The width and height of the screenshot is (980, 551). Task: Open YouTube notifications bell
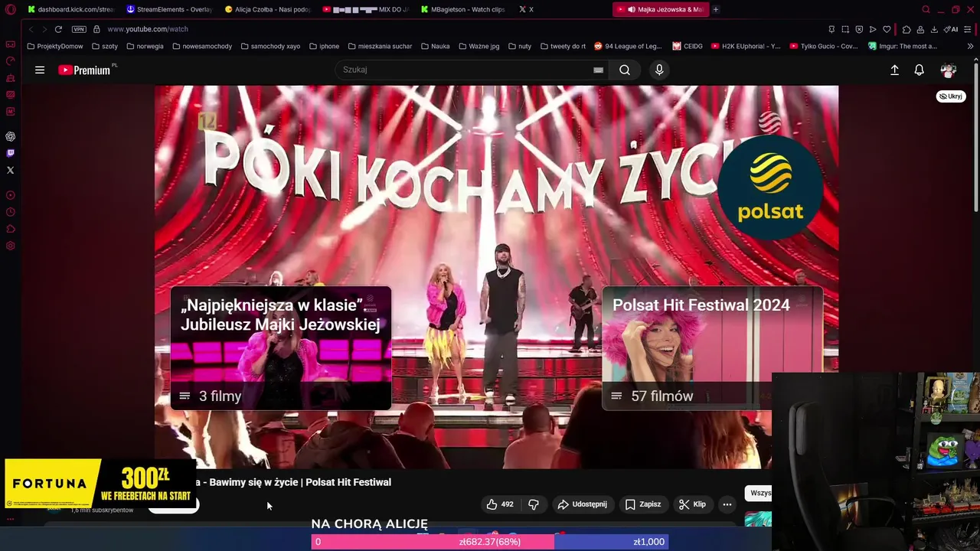(919, 70)
